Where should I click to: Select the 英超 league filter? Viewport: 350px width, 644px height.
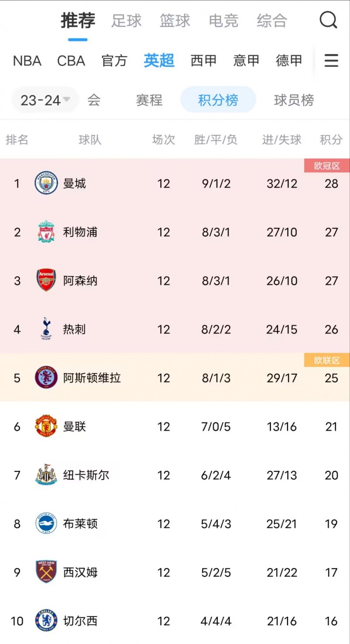[x=158, y=61]
